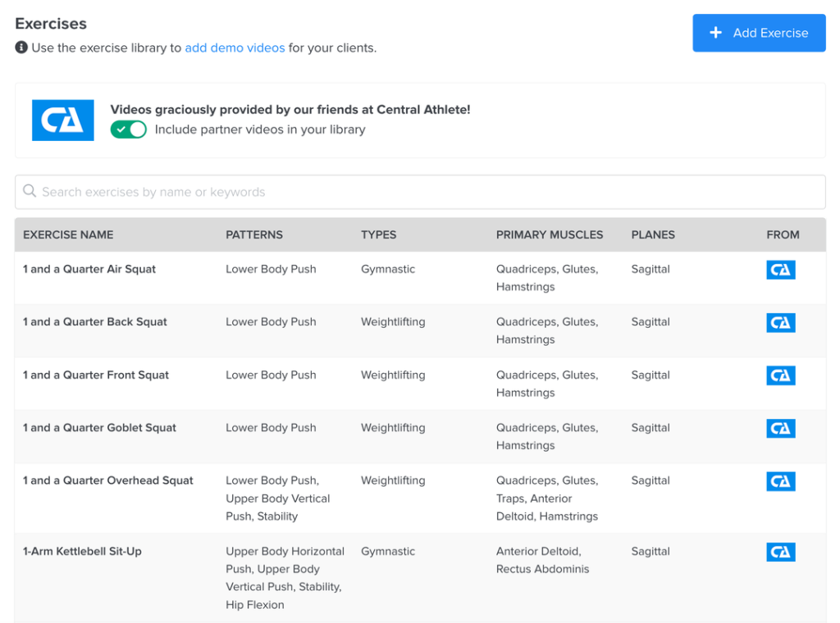Screen dimensions: 840x623
Task: Select the 1 and a Quarter Air Squat exercise
Action: [x=89, y=269]
